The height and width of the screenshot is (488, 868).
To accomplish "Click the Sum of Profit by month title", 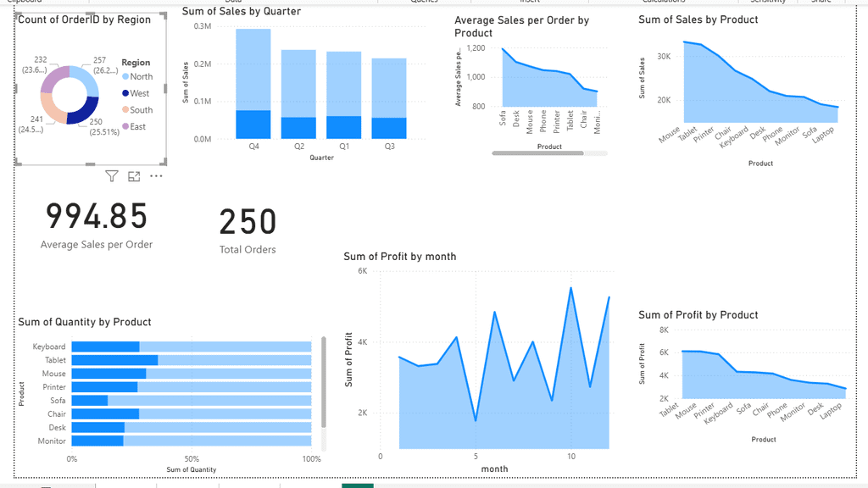I will point(399,257).
